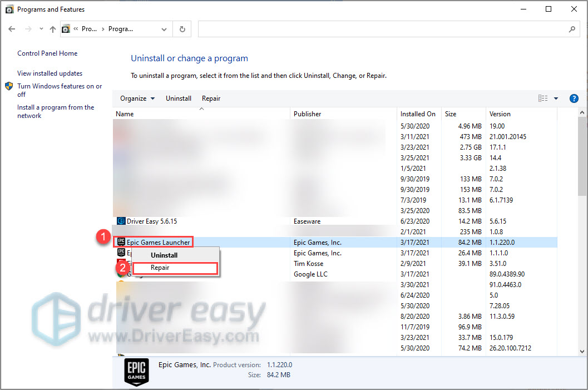This screenshot has width=588, height=390.
Task: Click the 3.51.0 version cell
Action: pyautogui.click(x=498, y=264)
